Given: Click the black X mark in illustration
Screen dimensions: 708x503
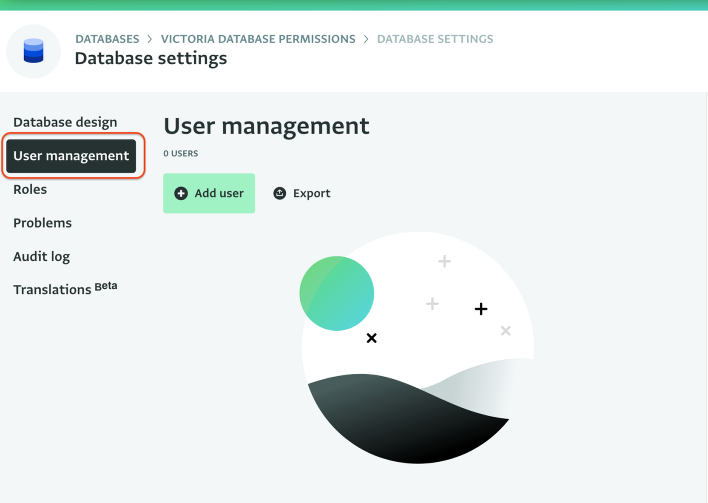Looking at the screenshot, I should click(x=372, y=338).
